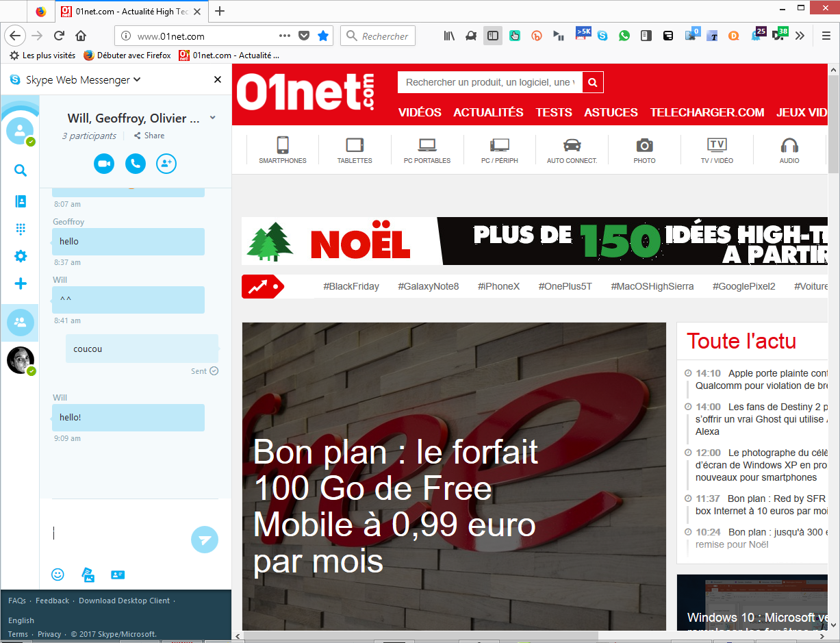
Task: Click the #iPhoneX trending tag
Action: pos(499,286)
